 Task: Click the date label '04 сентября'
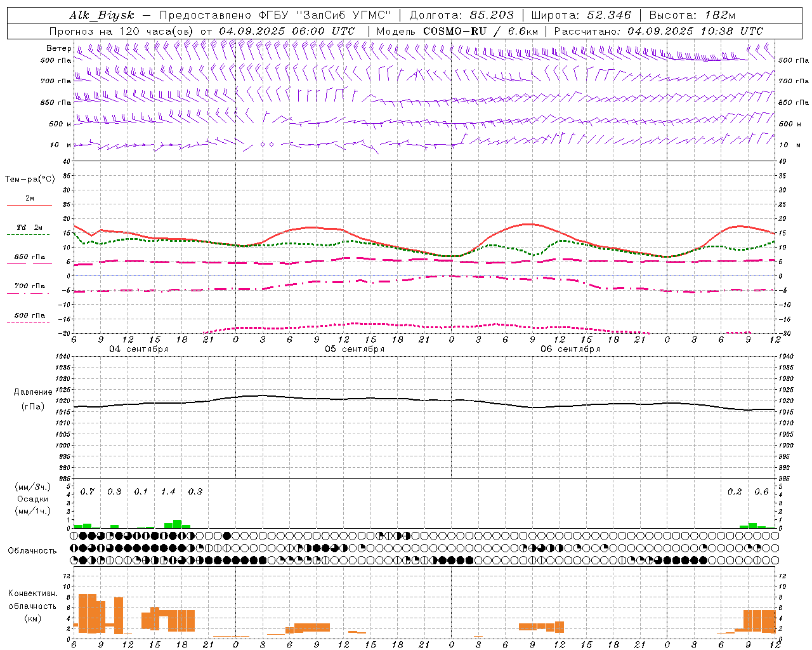pyautogui.click(x=139, y=349)
